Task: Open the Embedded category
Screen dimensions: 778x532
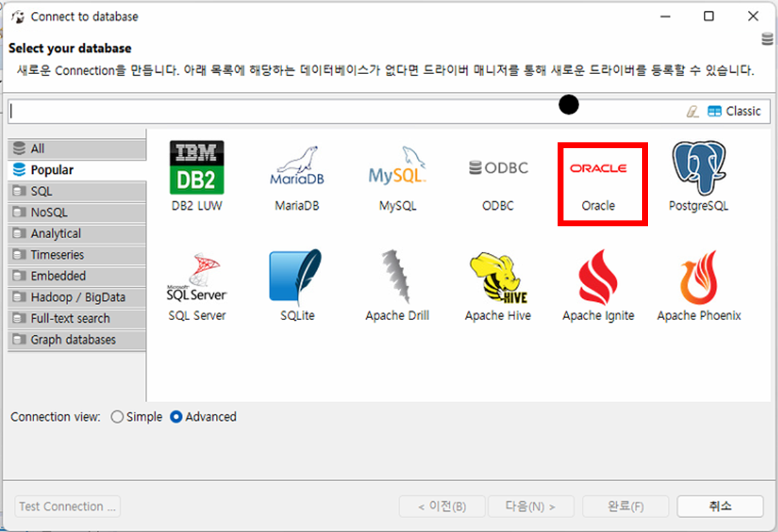Action: point(77,276)
